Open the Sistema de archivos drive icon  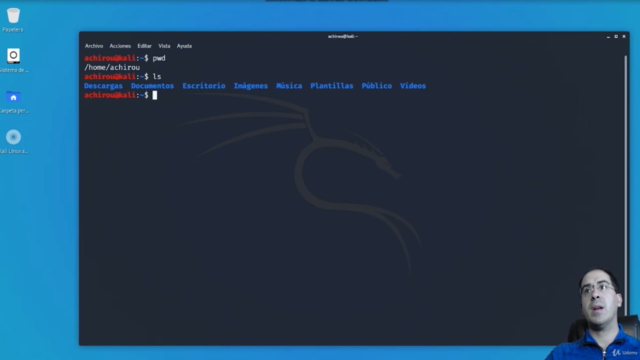pyautogui.click(x=13, y=56)
